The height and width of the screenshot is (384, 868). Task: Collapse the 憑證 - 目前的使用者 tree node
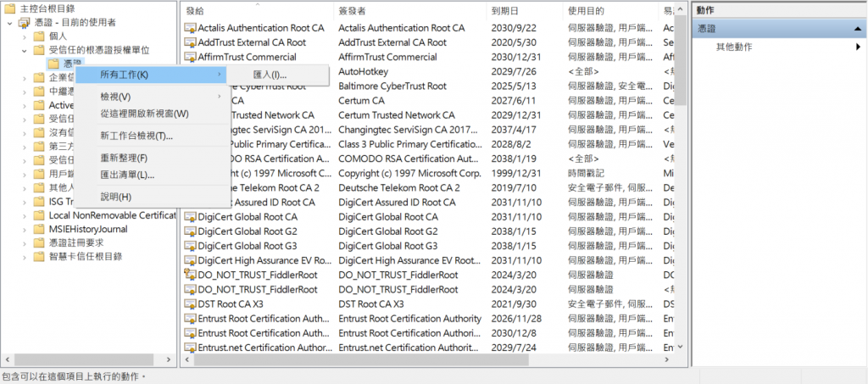point(10,23)
